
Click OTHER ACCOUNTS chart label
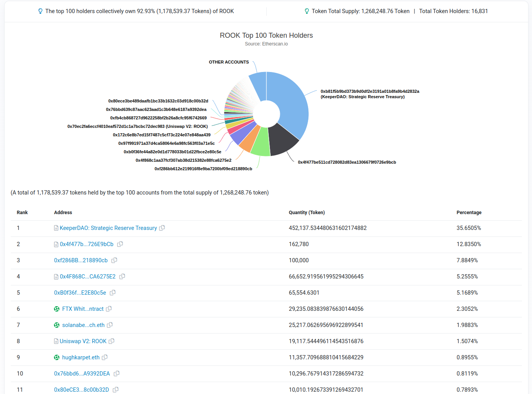[x=229, y=62]
